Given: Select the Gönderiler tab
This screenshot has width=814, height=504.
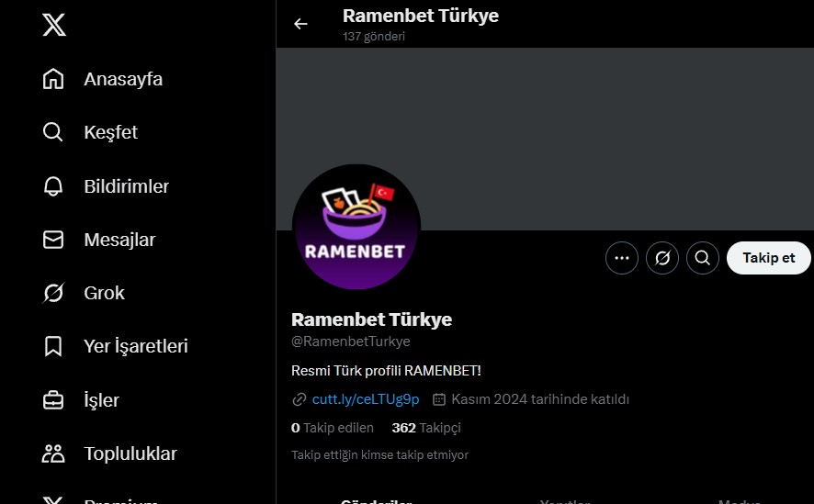Looking at the screenshot, I should 376,501.
